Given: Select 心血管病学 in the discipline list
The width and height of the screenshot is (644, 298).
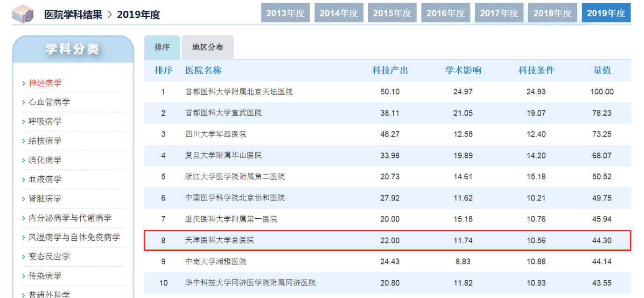Looking at the screenshot, I should [x=49, y=102].
